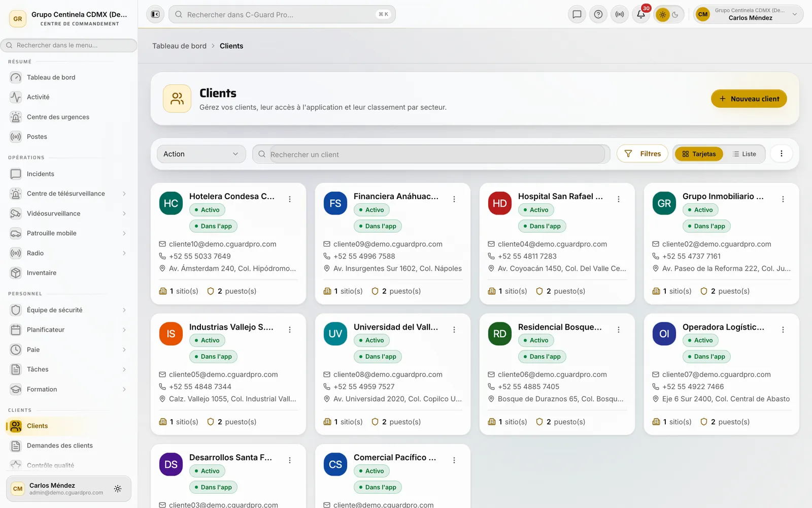Expand Centre de télésurveillance submenu
The height and width of the screenshot is (508, 812).
click(x=124, y=194)
